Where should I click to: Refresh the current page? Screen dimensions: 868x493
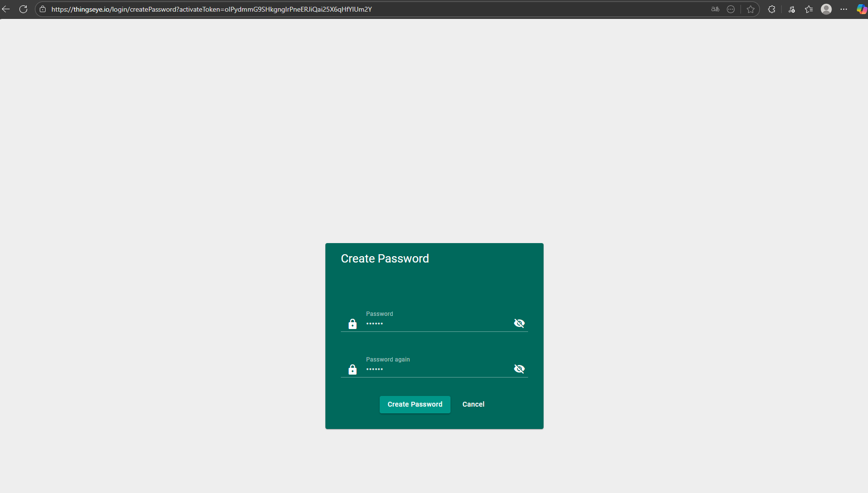pos(23,9)
